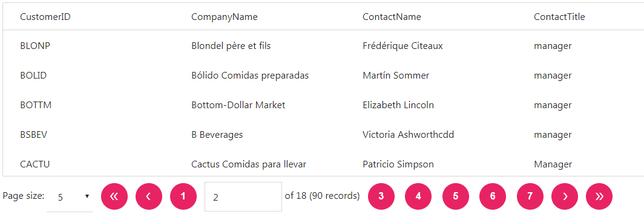Jump to the last page with double-right arrow

tap(599, 196)
